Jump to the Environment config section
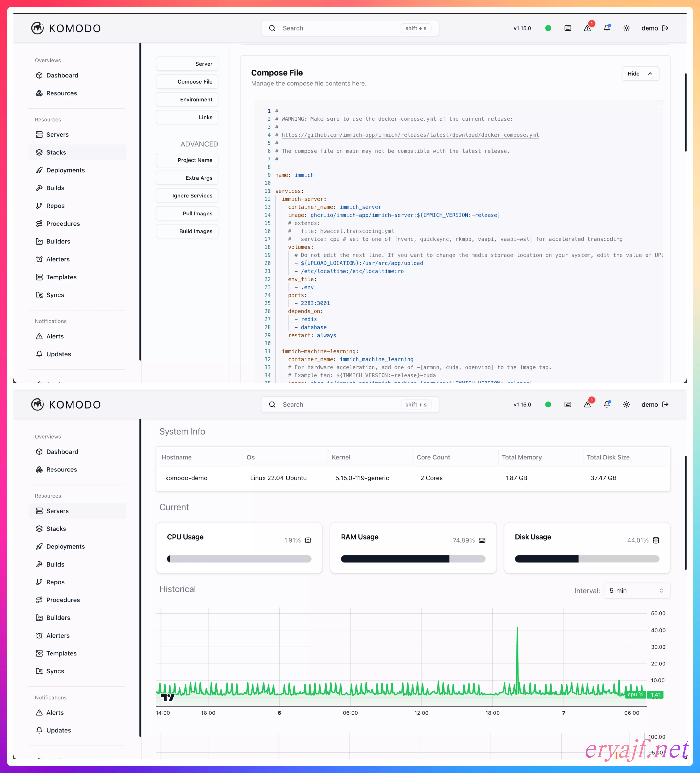The height and width of the screenshot is (773, 700). (187, 100)
